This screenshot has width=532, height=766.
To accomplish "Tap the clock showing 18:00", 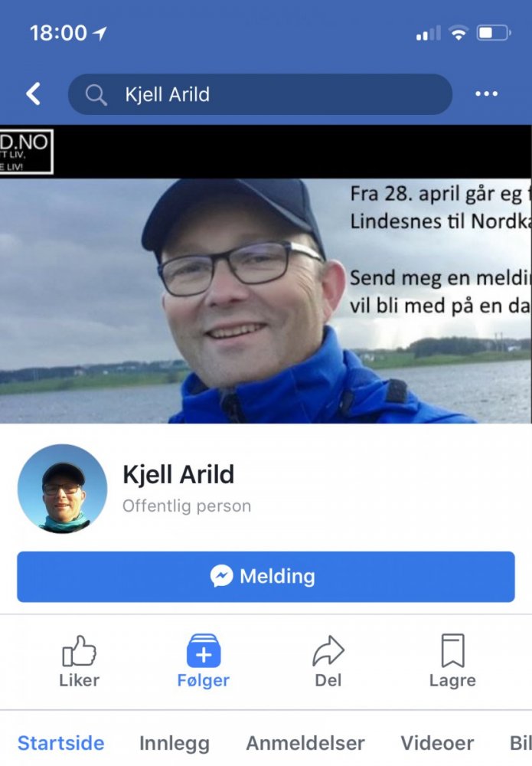I will pos(58,33).
